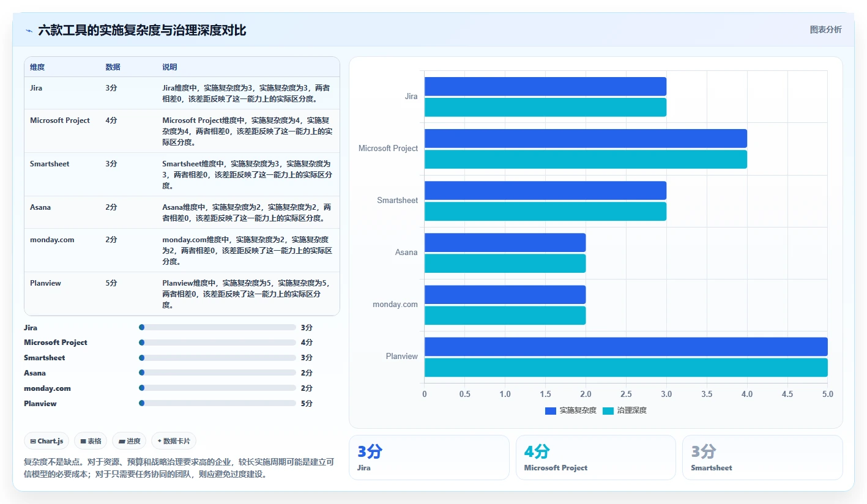Toggle the 实施复杂度 legend swatch
This screenshot has width=867, height=504.
(550, 410)
